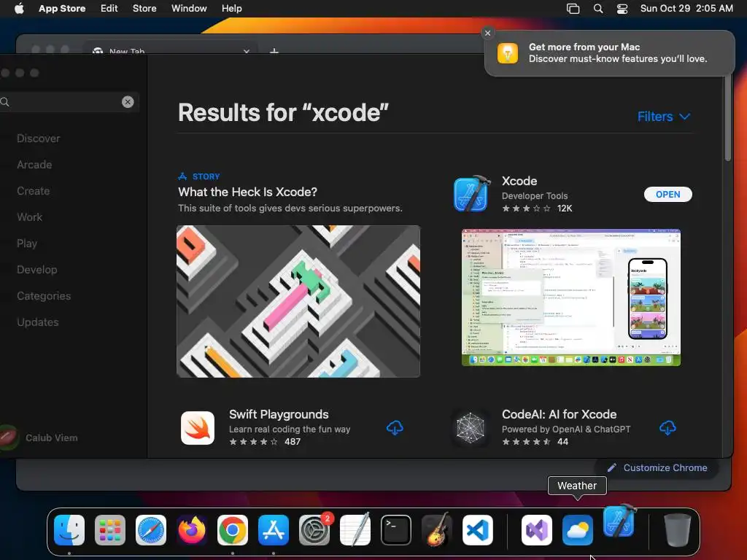Click the Xcode icon in the Dock
747x560 pixels.
[x=619, y=521]
